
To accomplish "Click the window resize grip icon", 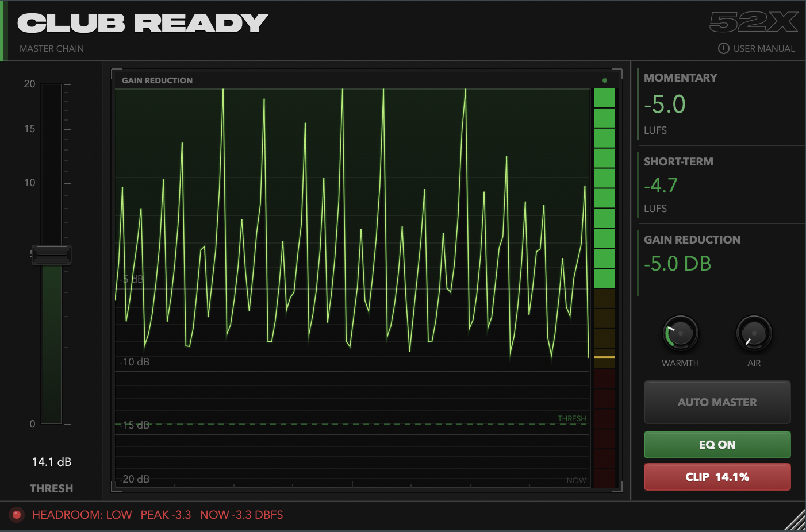I will click(x=795, y=520).
